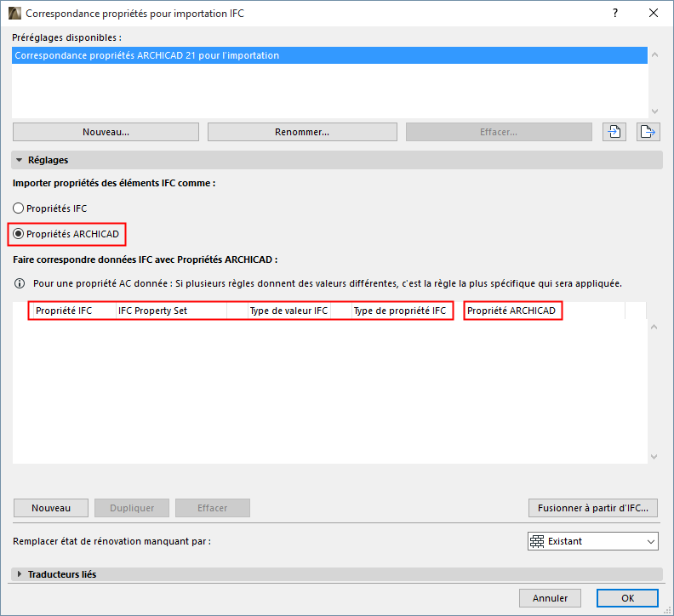
Task: Click preset list scroll up arrow
Action: click(654, 54)
